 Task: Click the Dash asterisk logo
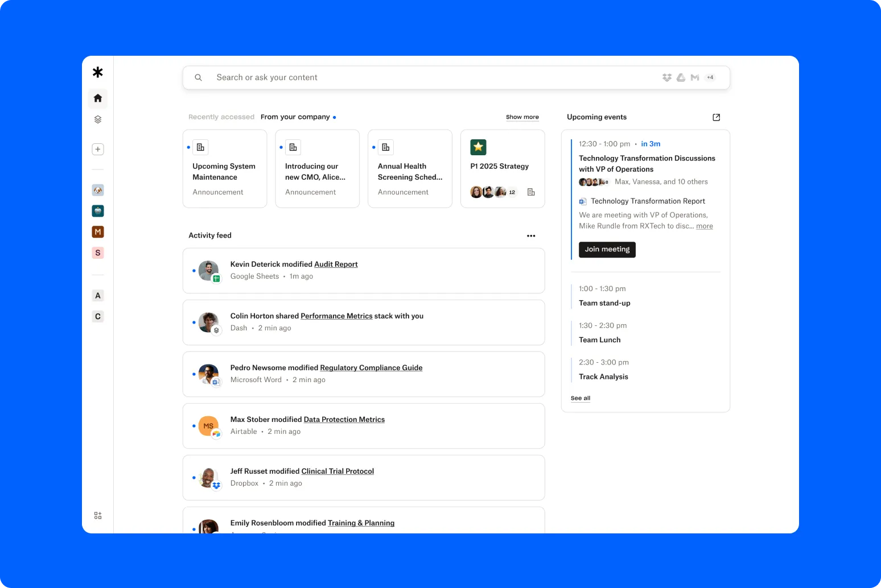click(x=98, y=72)
